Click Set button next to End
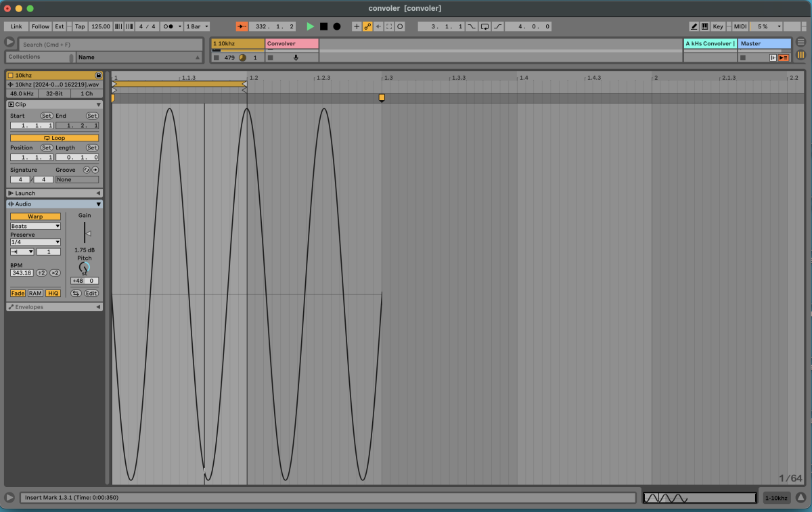This screenshot has height=512, width=812. 92,116
